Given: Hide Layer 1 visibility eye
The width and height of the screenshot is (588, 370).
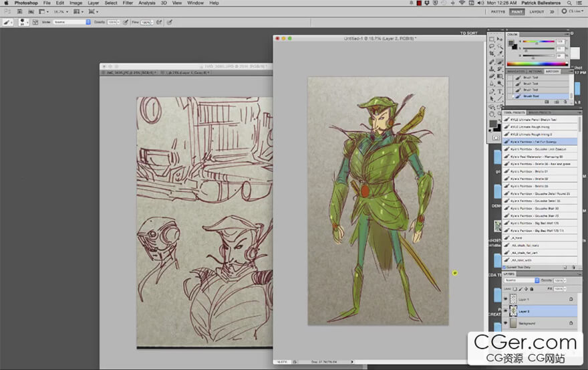Looking at the screenshot, I should coord(506,299).
